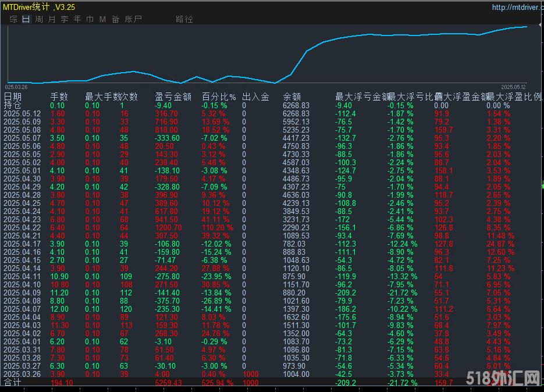Select the 2025.04.30 date row
Screen dimensions: 544x392
[x=272, y=179]
